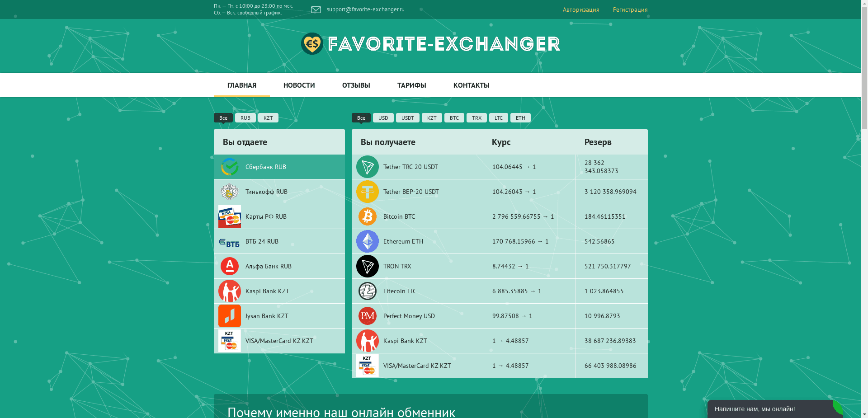Viewport: 868px width, 418px height.
Task: Open the ТАРИФЫ page
Action: coord(411,85)
